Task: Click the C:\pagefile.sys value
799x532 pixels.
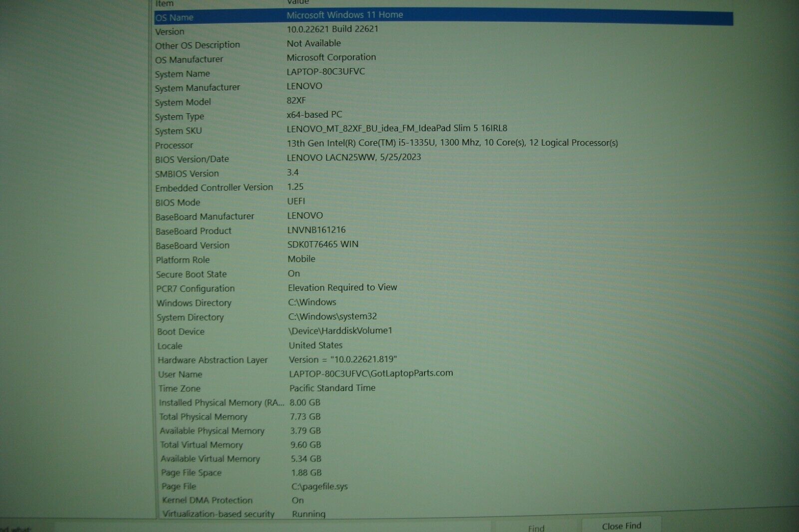Action: (x=320, y=487)
